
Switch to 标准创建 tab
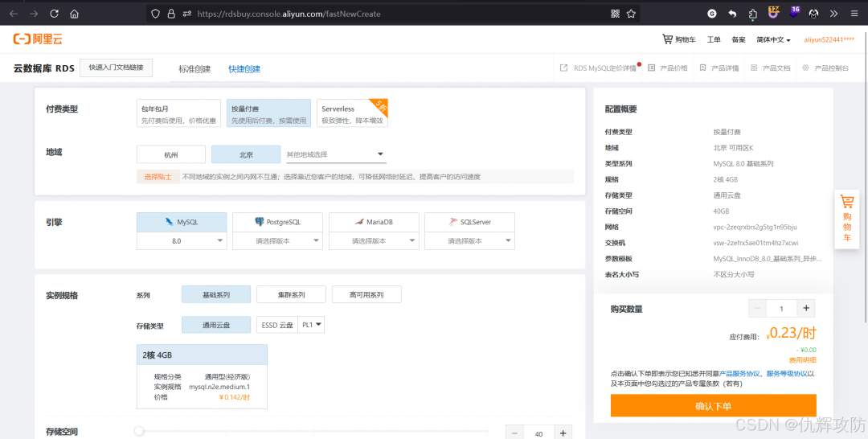pos(194,69)
